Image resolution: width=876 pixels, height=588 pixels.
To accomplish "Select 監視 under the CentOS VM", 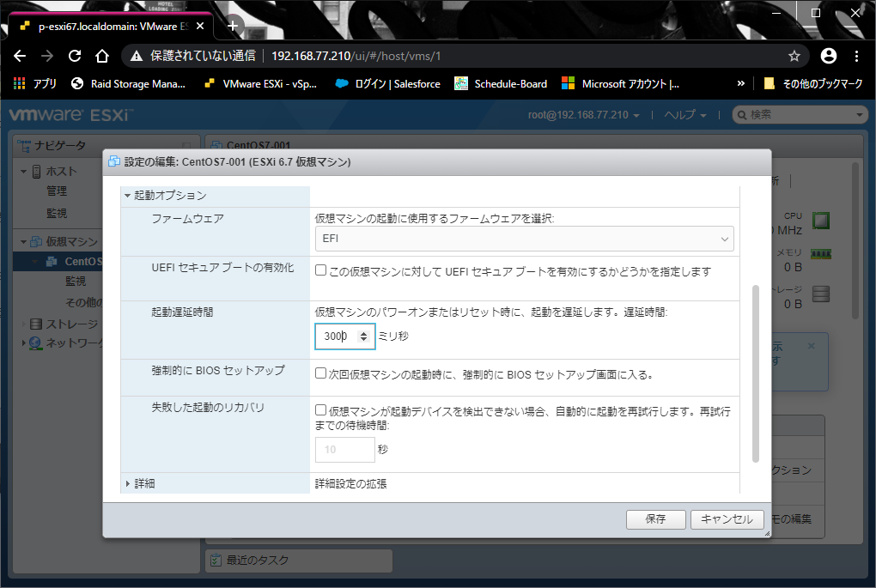I will [76, 282].
